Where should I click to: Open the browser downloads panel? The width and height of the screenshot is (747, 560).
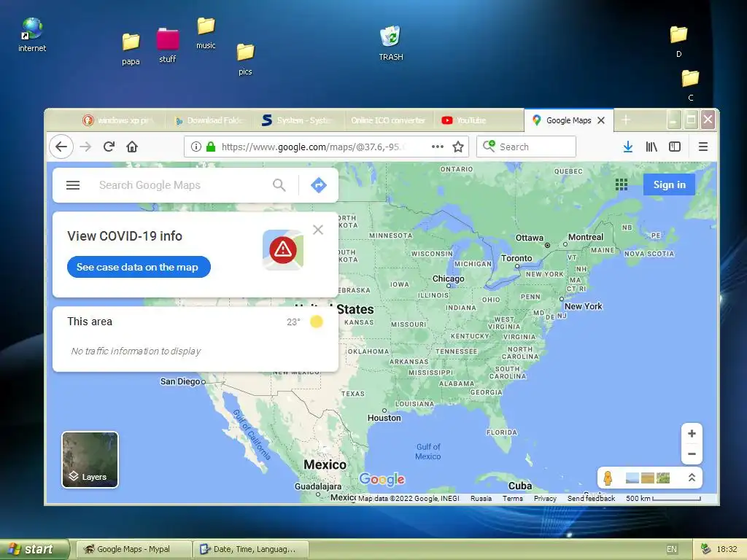pyautogui.click(x=628, y=147)
